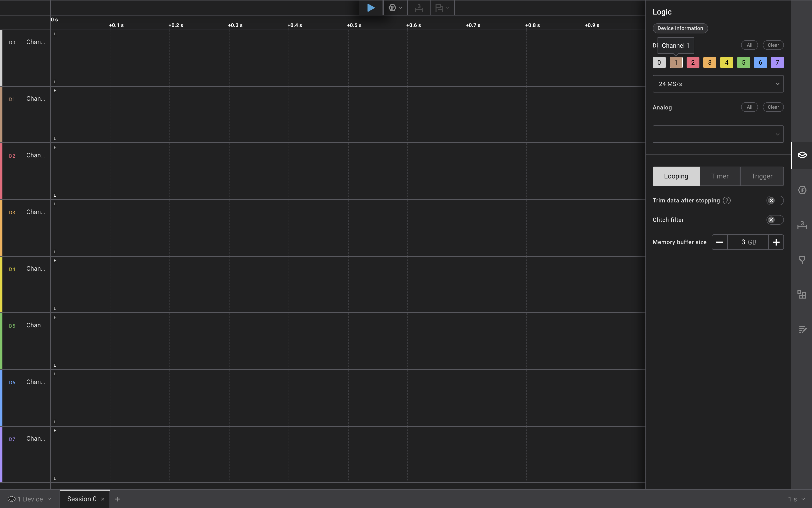Screen dimensions: 812x508
Task: Open the Annotations marker panel in the sidebar
Action: (802, 260)
